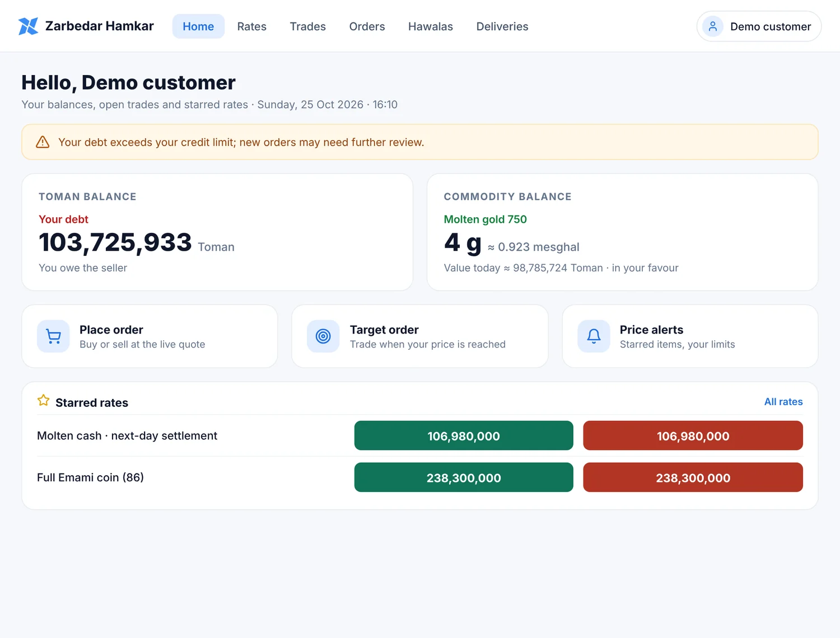Open the Place order card
The width and height of the screenshot is (840, 638).
pyautogui.click(x=150, y=336)
